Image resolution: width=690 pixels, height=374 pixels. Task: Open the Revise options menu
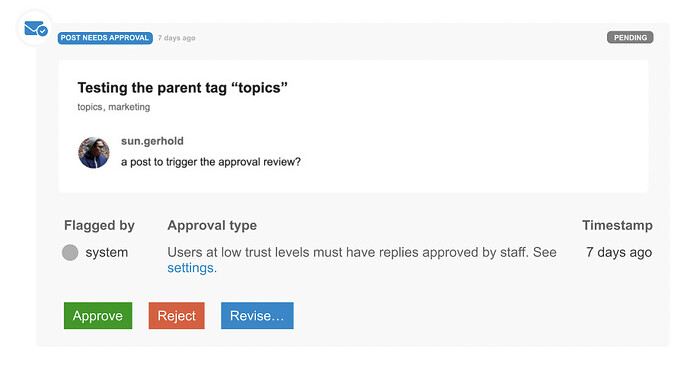pos(257,315)
